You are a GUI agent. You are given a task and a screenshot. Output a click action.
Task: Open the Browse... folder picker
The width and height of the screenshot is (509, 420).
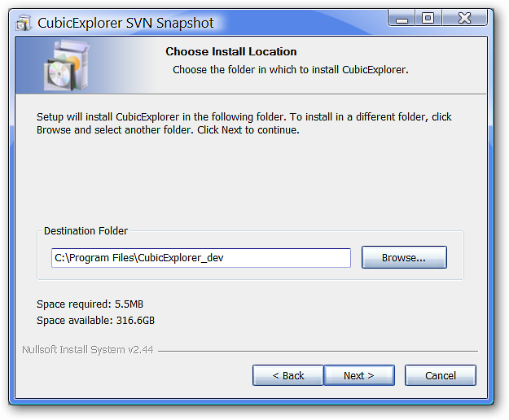pos(404,257)
